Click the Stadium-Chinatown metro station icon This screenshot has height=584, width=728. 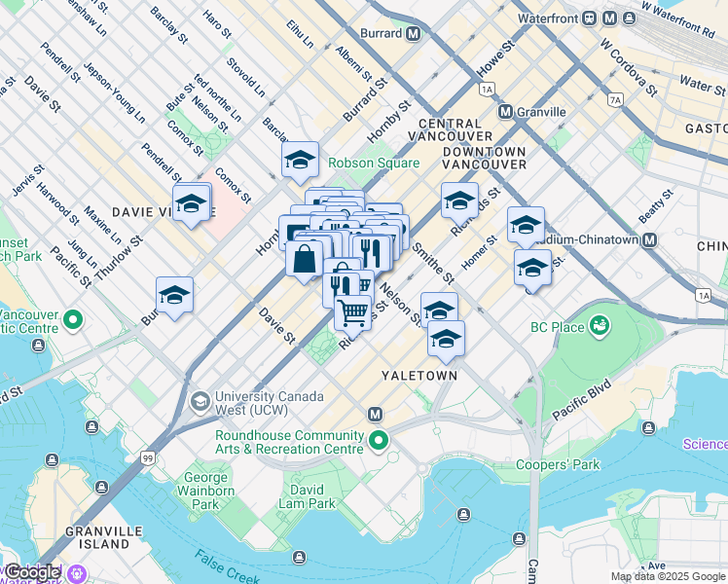649,240
